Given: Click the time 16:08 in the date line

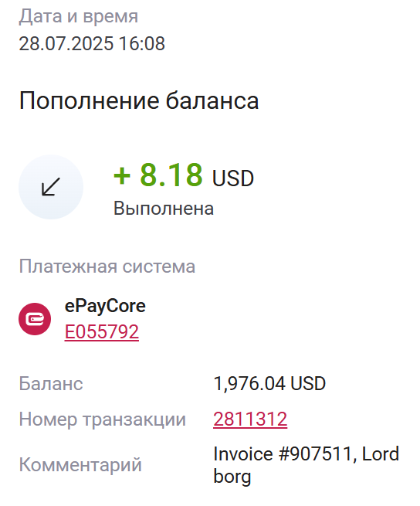Looking at the screenshot, I should [x=142, y=43].
